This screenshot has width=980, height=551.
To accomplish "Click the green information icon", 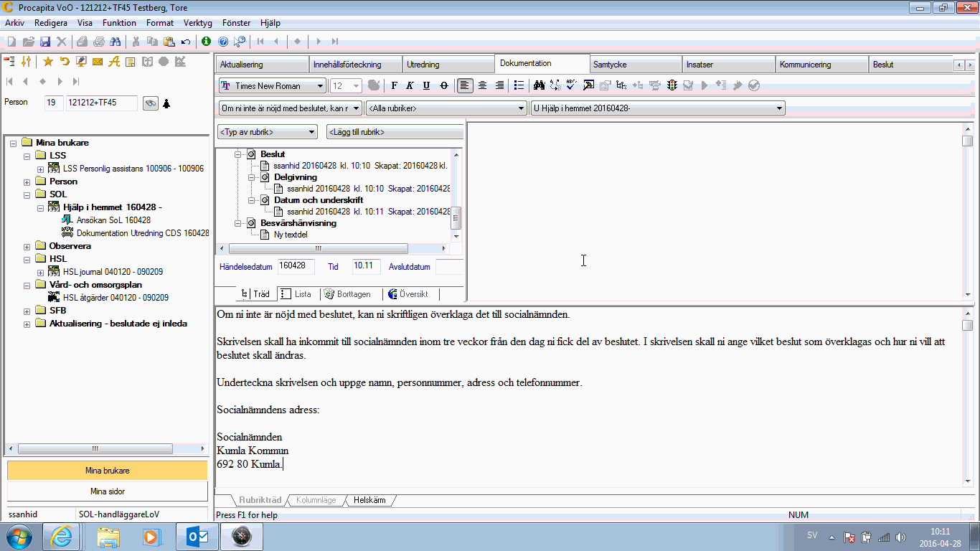I will tap(207, 42).
